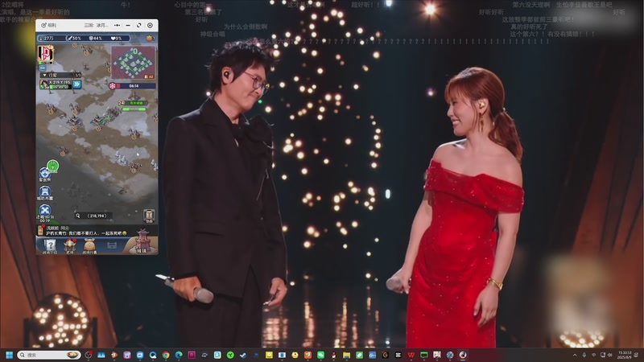644x362 pixels.
Task: Click the blue fast-forward arrows beside the march row
Action: tap(76, 84)
